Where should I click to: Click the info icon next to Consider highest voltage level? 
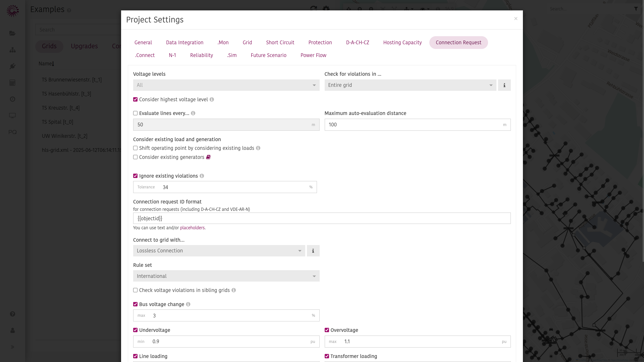tap(212, 99)
